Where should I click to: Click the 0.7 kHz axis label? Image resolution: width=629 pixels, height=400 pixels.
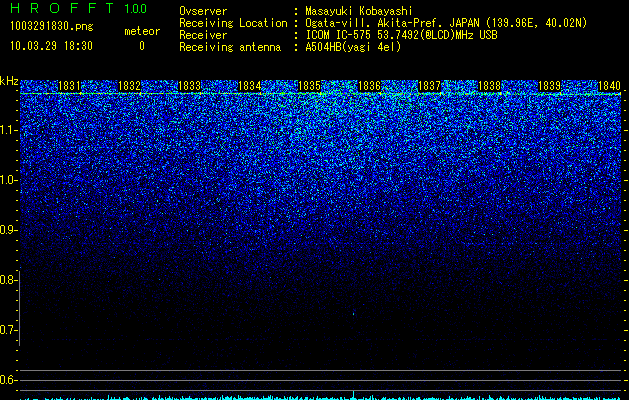coord(8,330)
